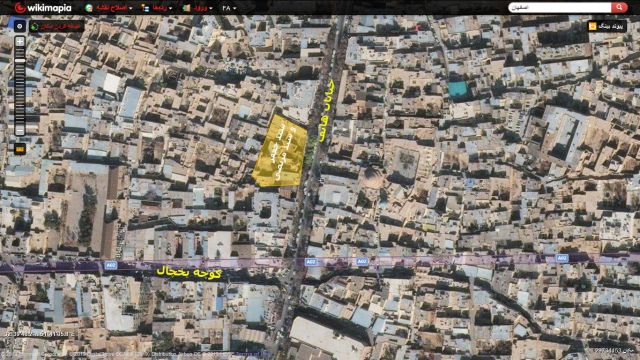Viewport: 640px width, 360px height.
Task: Click the zoom level slider handle
Action: [x=20, y=61]
